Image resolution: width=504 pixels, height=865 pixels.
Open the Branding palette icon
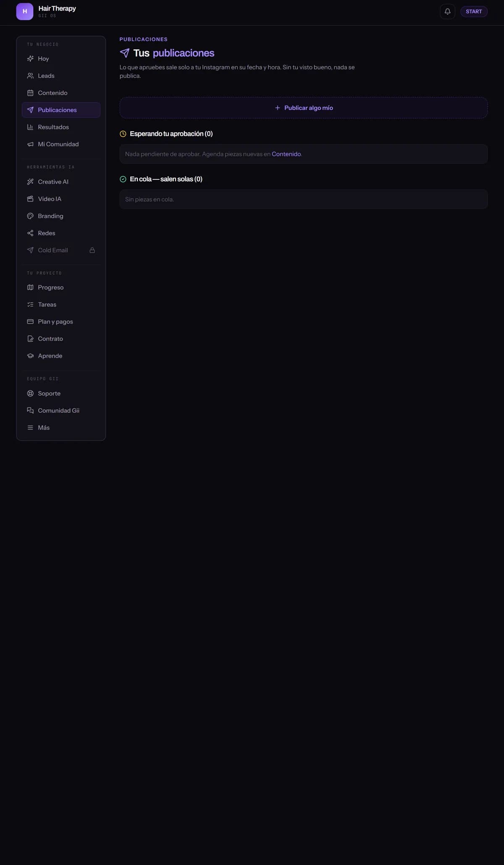30,216
